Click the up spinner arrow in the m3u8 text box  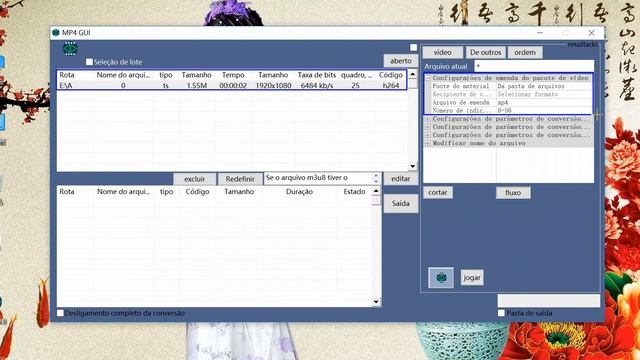click(x=376, y=176)
